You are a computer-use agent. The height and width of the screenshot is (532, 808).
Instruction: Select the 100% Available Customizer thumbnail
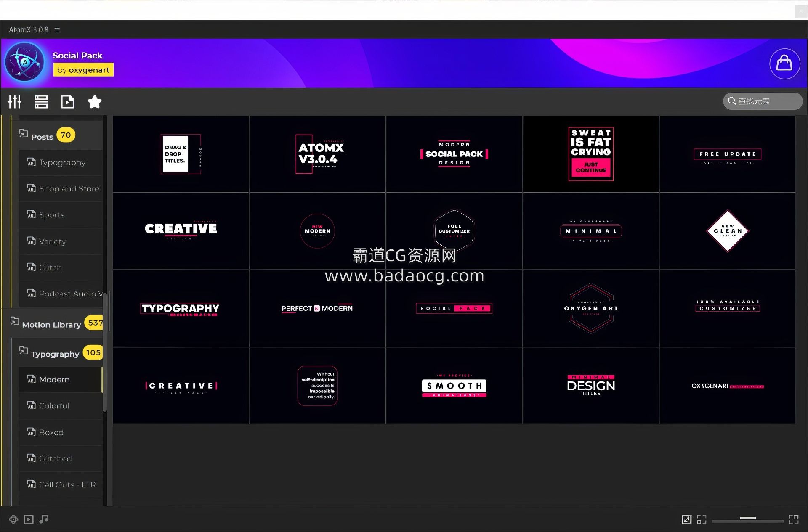pos(728,308)
